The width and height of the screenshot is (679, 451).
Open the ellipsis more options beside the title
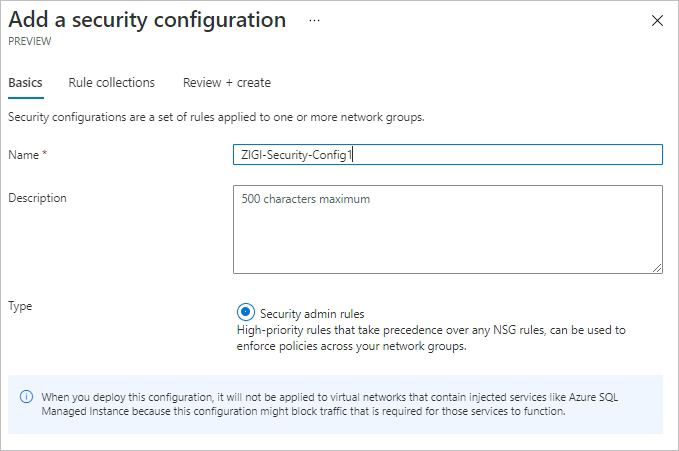314,20
